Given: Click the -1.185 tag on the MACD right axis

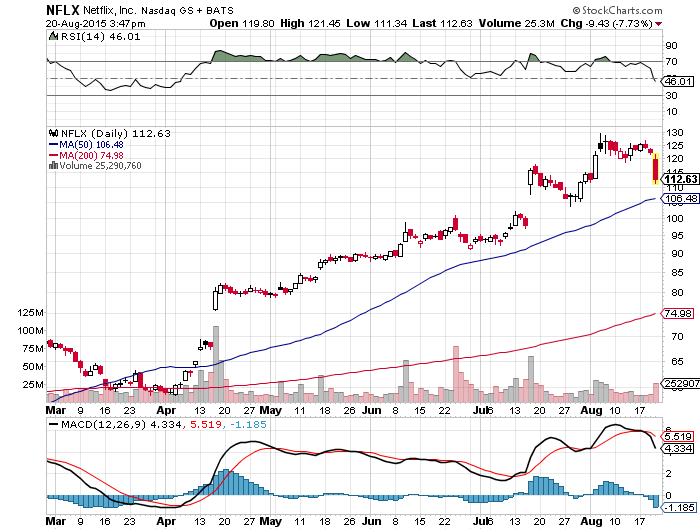Looking at the screenshot, I should 679,507.
